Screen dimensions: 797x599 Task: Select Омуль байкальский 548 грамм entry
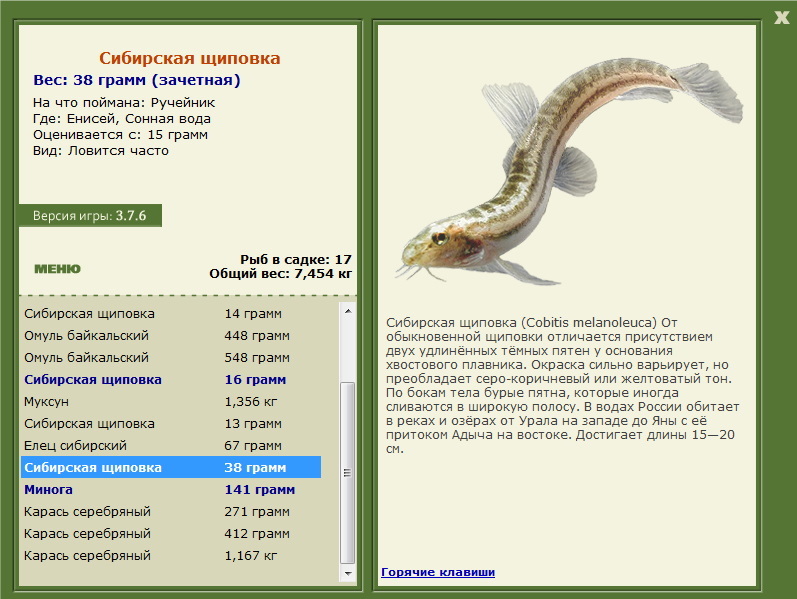click(x=171, y=357)
